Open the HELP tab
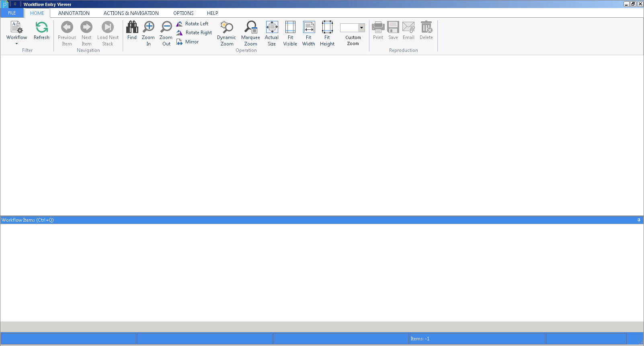 coord(213,13)
